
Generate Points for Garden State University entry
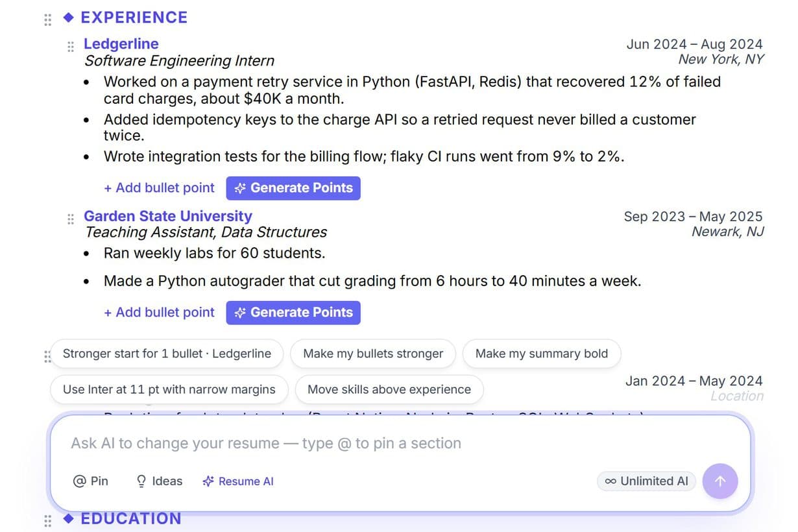[293, 313]
